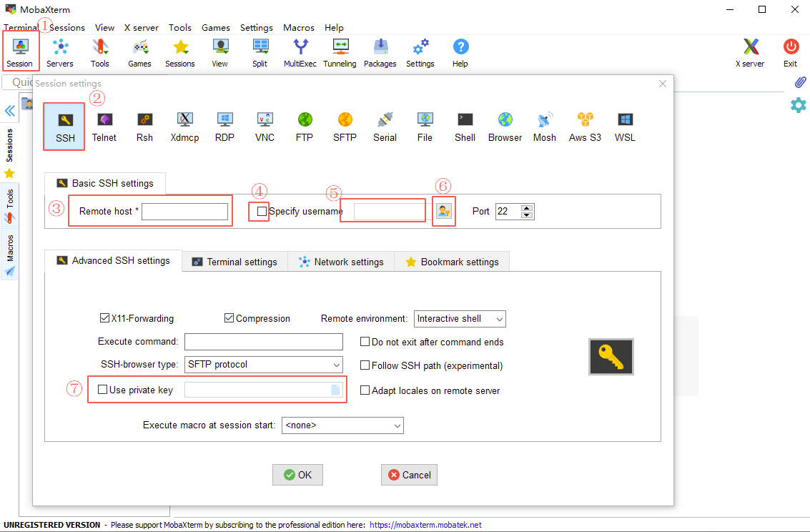The height and width of the screenshot is (532, 810).
Task: Select the SFTP session type
Action: (345, 127)
